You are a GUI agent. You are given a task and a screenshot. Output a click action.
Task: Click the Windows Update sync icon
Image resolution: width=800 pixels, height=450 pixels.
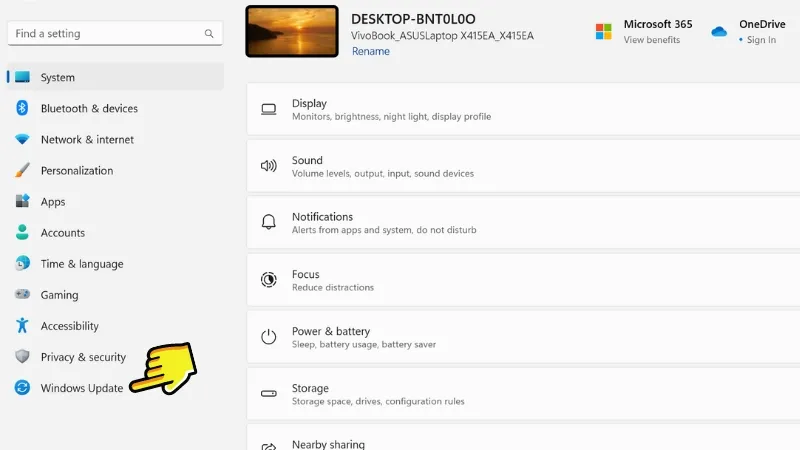[x=22, y=388]
